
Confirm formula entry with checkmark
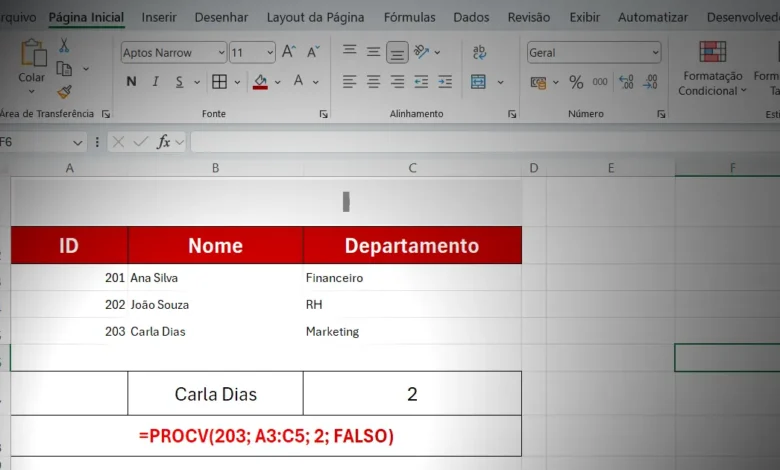pos(141,142)
